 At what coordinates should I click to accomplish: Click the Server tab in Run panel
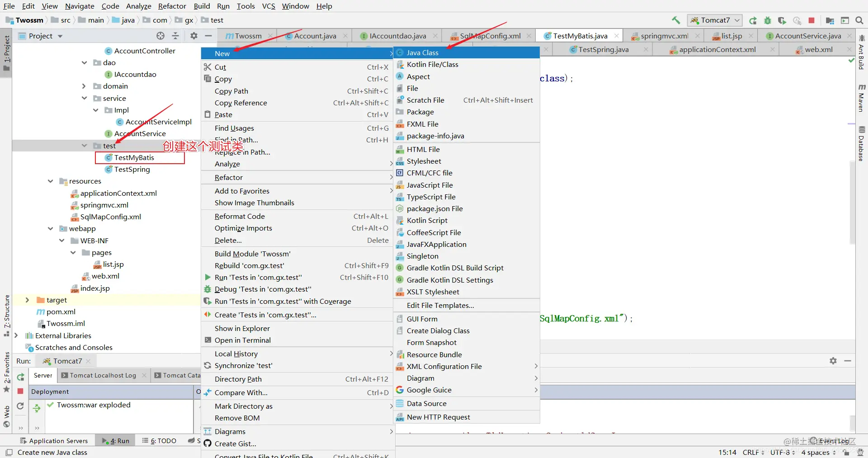[43, 375]
